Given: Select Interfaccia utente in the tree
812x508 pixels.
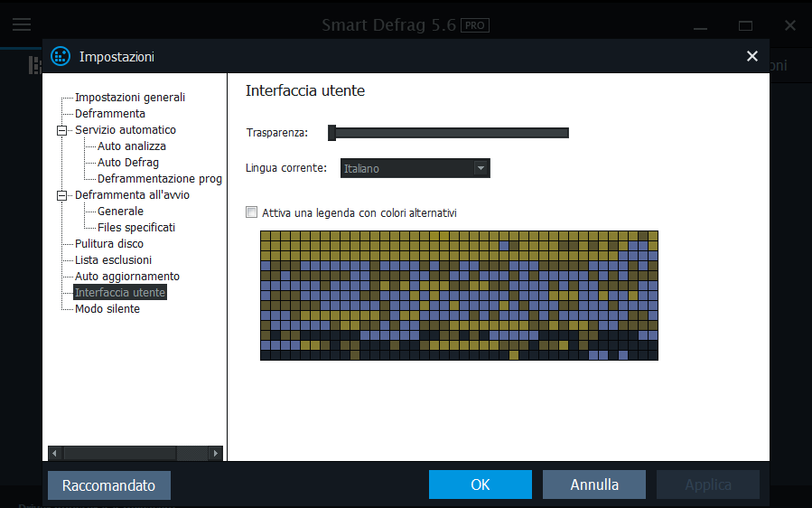Looking at the screenshot, I should coord(120,292).
